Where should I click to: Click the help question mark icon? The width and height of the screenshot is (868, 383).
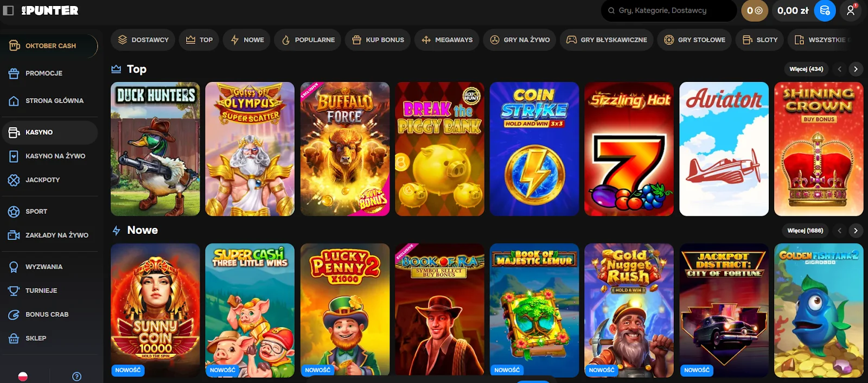[76, 376]
